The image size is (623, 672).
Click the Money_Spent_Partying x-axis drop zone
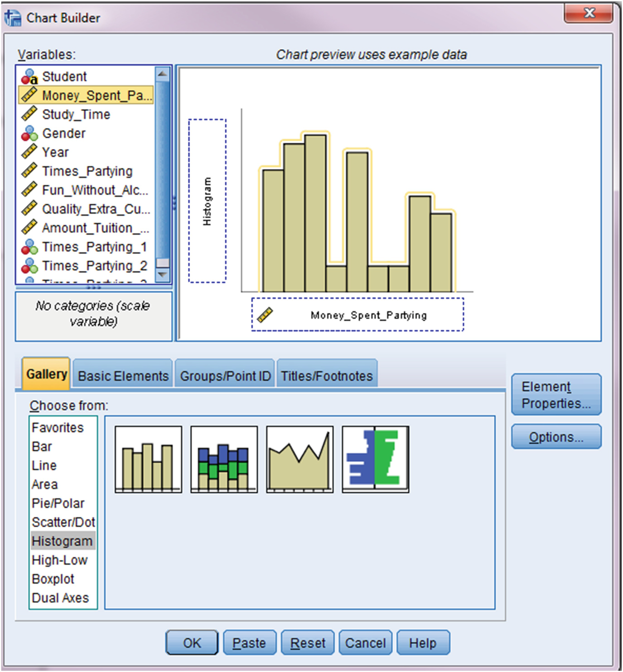click(x=357, y=315)
